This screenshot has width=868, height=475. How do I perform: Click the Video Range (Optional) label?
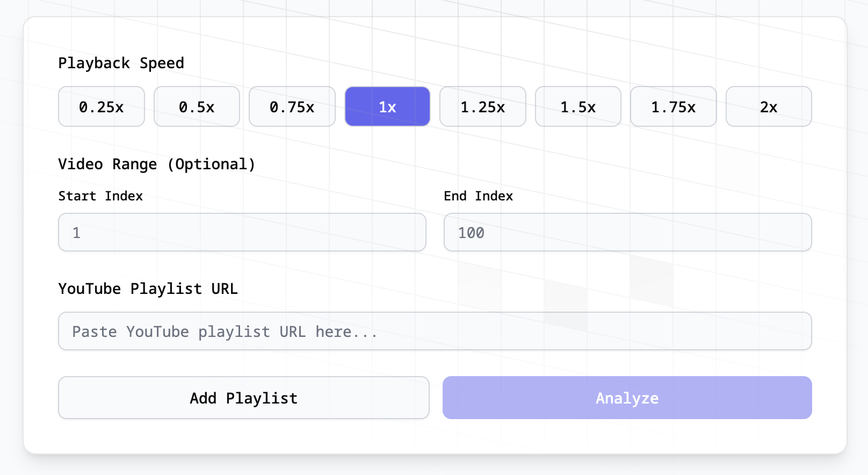[157, 164]
